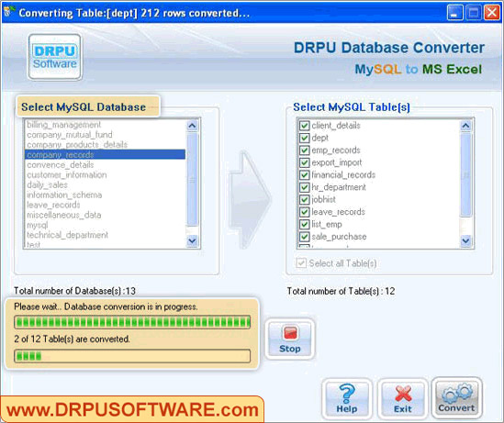This screenshot has height=423, width=504.
Task: Click the database list scroll up arrow
Action: [192, 126]
